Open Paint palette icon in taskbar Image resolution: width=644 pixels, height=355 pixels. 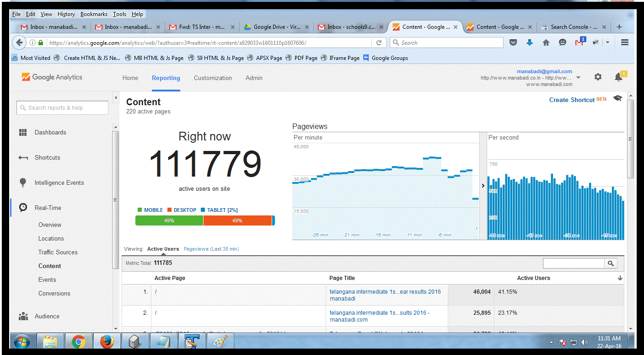point(220,341)
